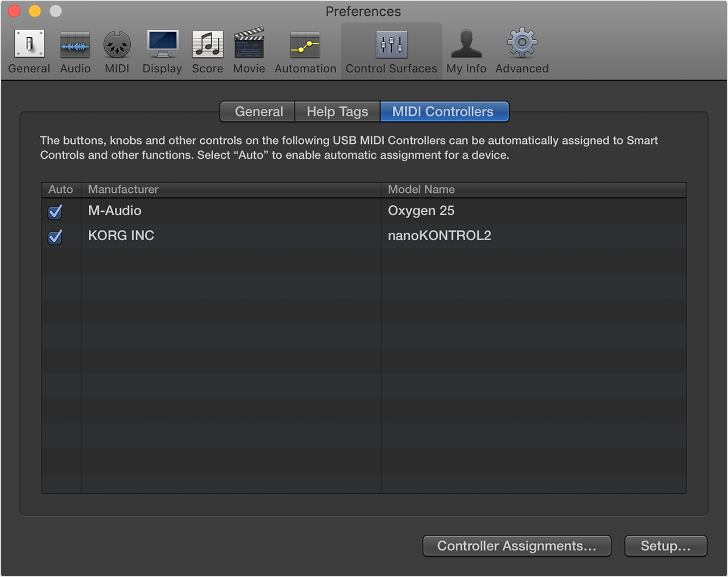Open the MIDI preferences connector icon
Image resolution: width=728 pixels, height=577 pixels.
pos(117,45)
